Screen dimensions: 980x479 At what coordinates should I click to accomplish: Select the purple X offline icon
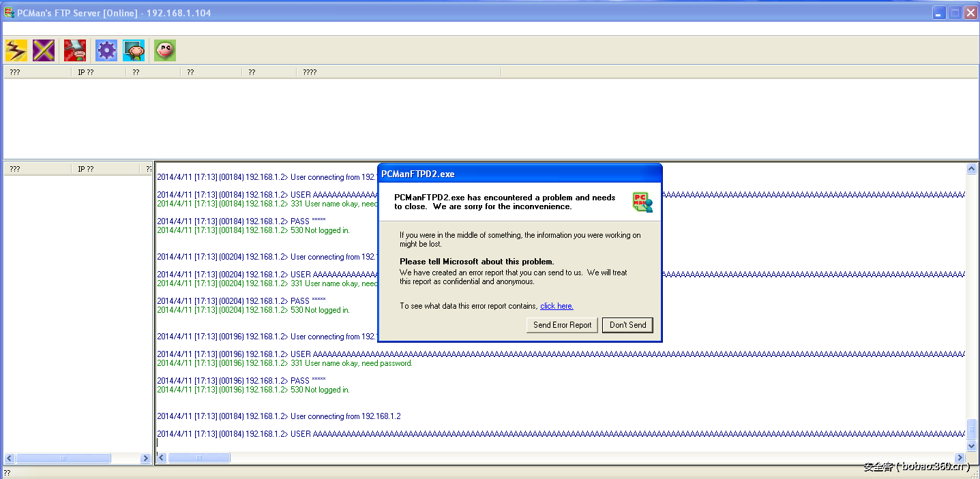[x=43, y=50]
